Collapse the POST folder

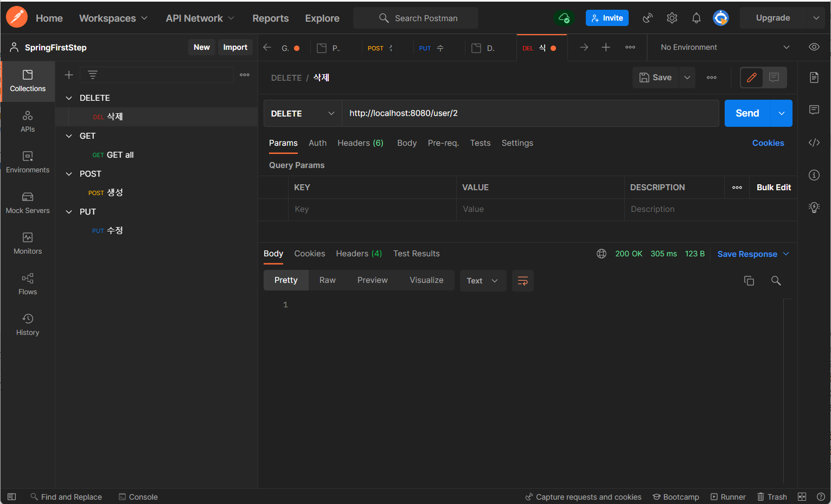(69, 174)
